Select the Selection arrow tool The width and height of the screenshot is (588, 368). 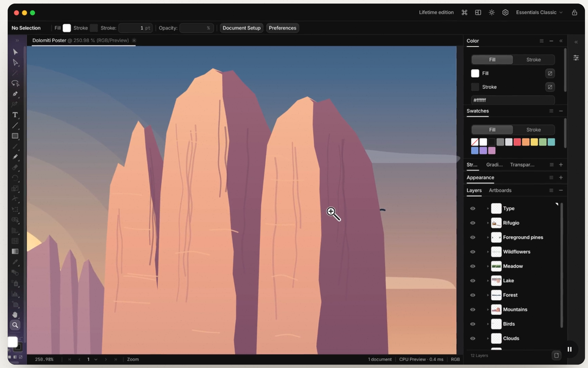tap(15, 52)
